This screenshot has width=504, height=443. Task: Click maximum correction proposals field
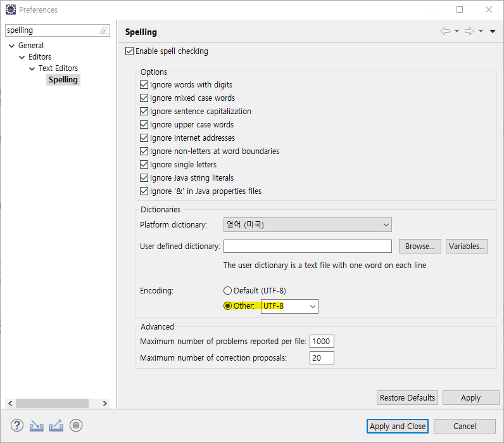coord(322,357)
